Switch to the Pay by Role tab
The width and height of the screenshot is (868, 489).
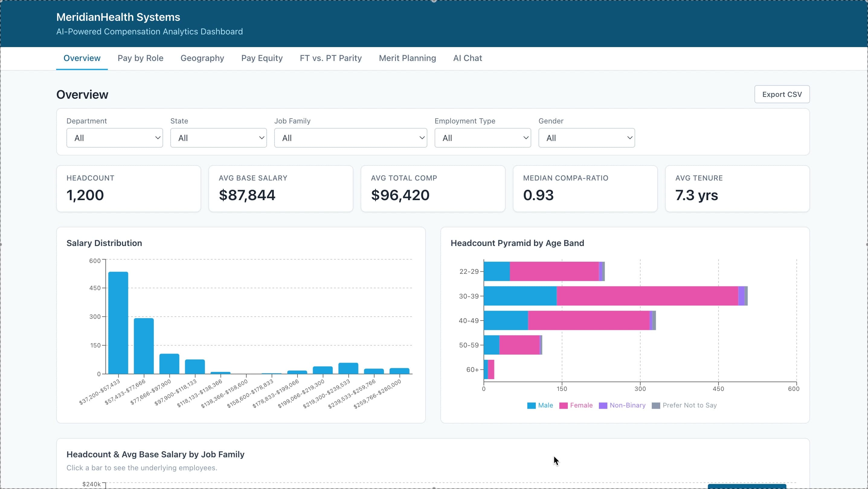tap(140, 58)
